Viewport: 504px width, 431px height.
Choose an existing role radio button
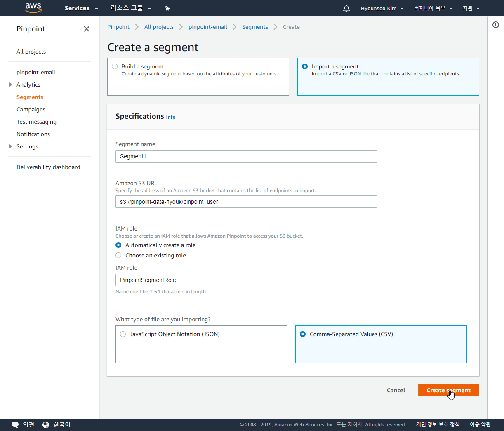click(118, 255)
